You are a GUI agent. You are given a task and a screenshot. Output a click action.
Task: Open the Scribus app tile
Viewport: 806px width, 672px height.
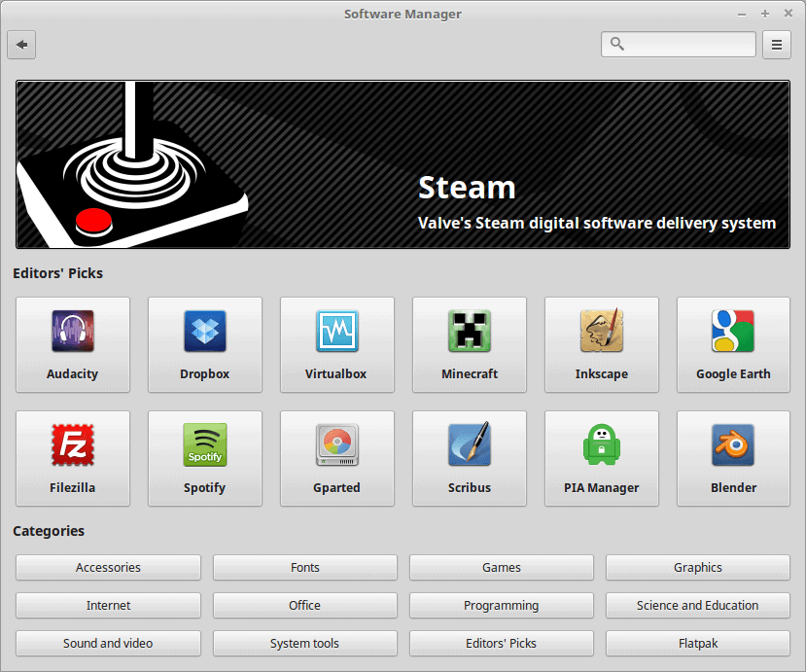pyautogui.click(x=469, y=458)
